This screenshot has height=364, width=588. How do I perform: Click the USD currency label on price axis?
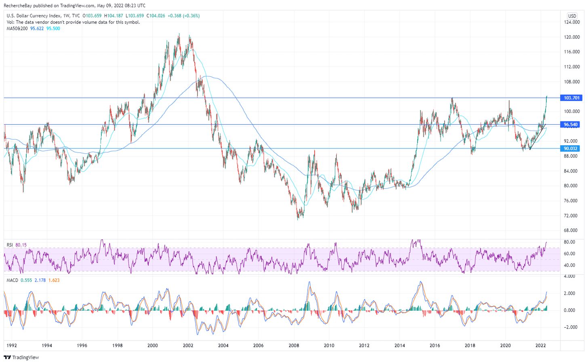(572, 16)
